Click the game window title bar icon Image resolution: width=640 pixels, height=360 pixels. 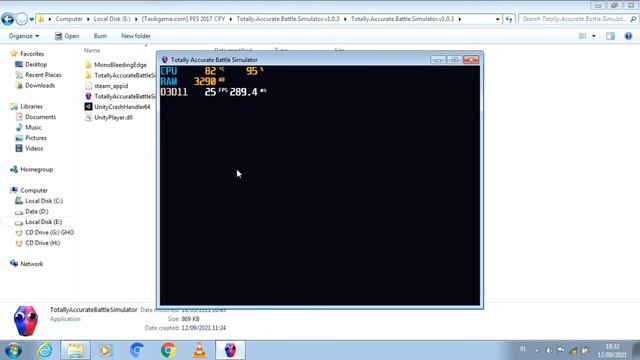click(165, 60)
